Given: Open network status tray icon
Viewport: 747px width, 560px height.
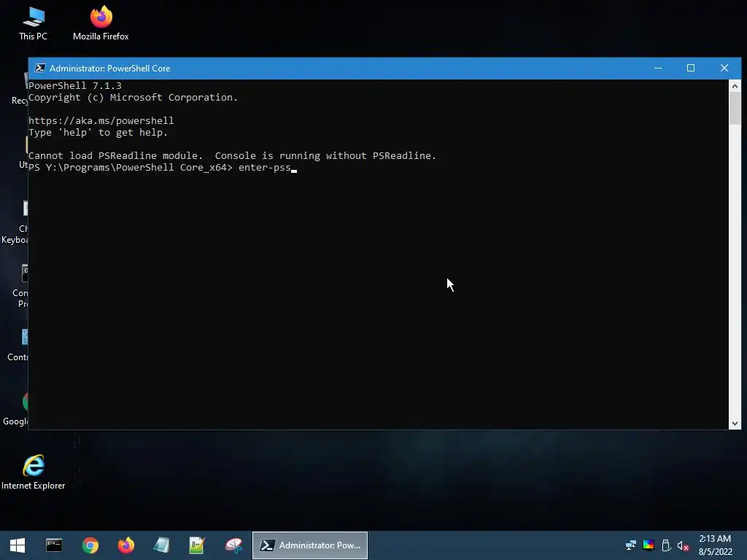Looking at the screenshot, I should (x=631, y=545).
